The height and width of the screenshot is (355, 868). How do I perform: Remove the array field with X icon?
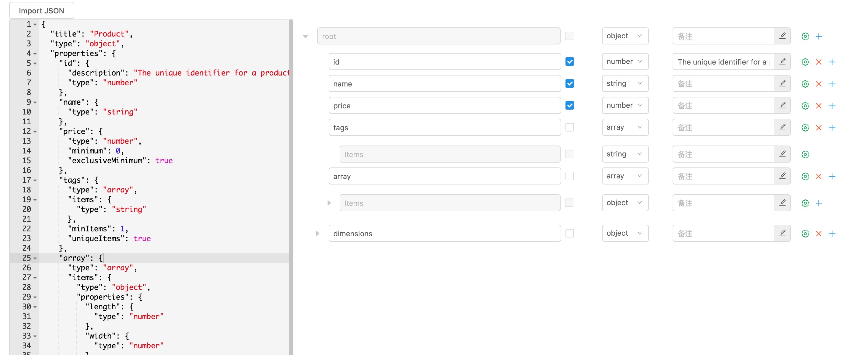click(818, 176)
